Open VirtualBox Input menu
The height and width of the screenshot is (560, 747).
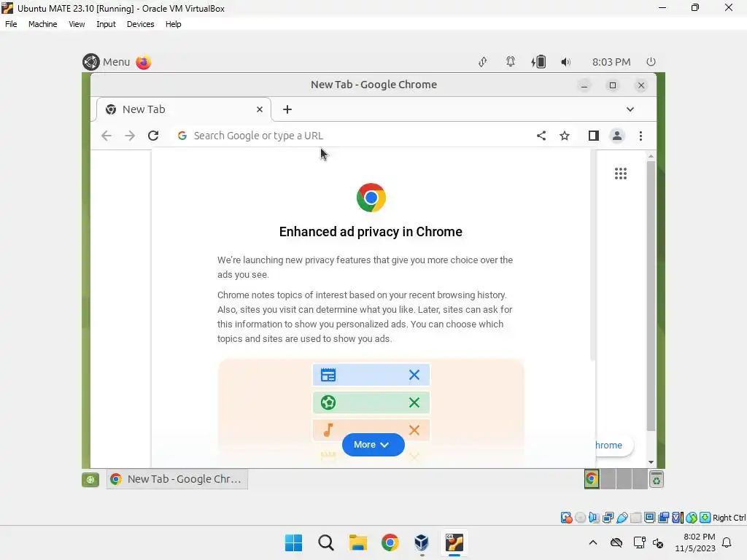[x=106, y=24]
